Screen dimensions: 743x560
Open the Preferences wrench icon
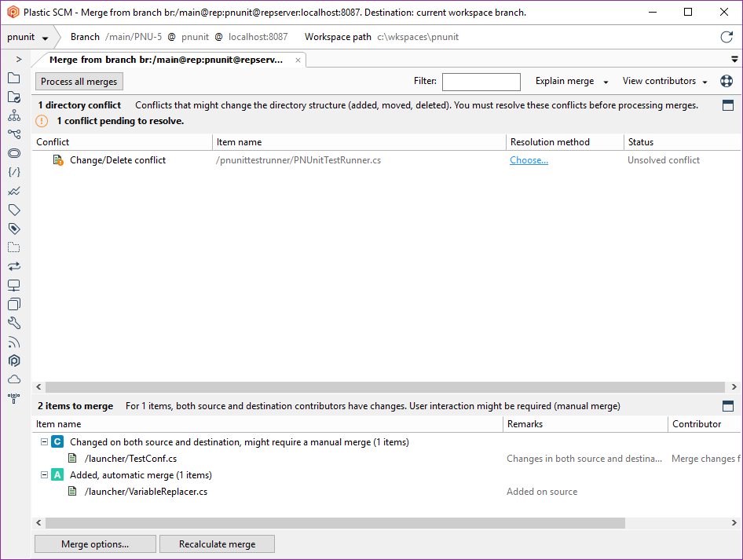point(14,323)
